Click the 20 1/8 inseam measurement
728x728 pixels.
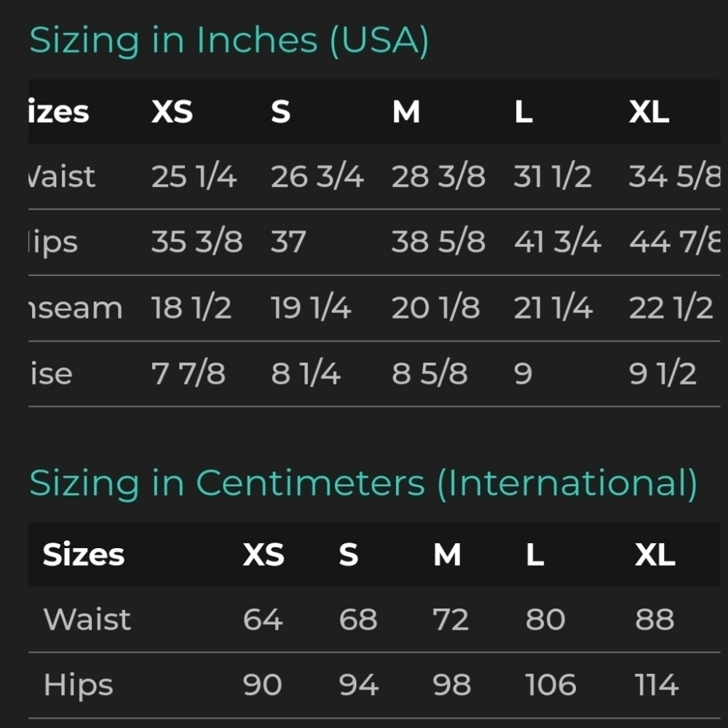pyautogui.click(x=435, y=308)
